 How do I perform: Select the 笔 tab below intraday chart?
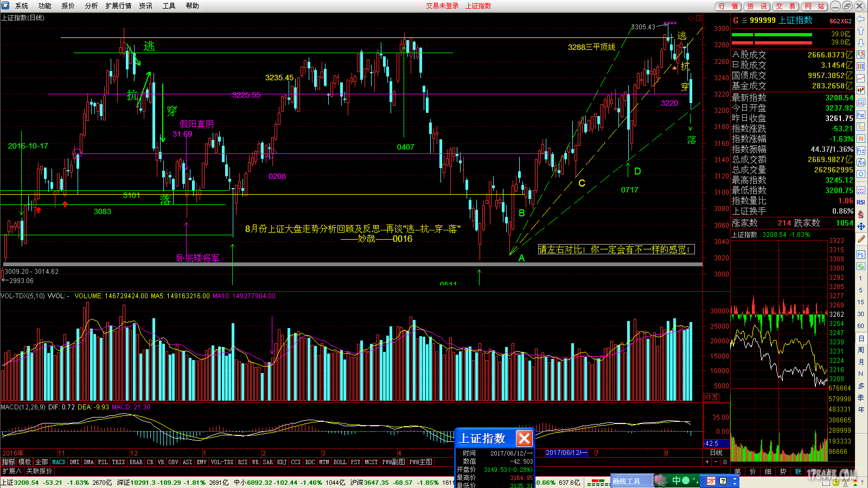pos(737,471)
